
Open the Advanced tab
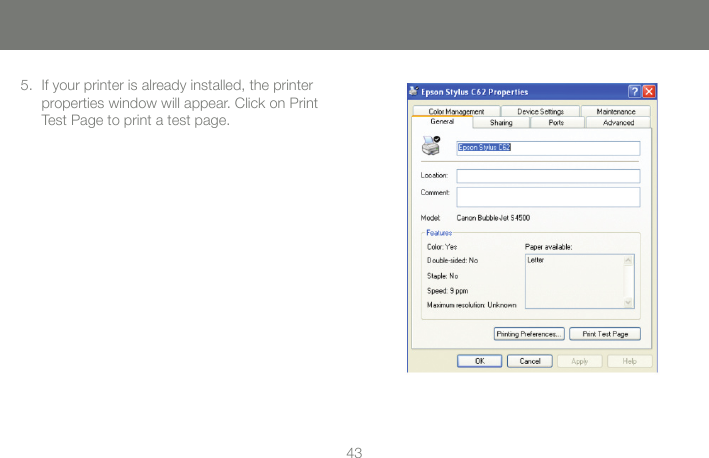pos(618,123)
